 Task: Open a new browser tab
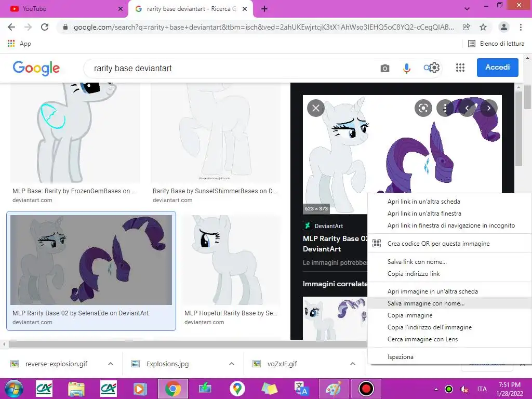[264, 9]
